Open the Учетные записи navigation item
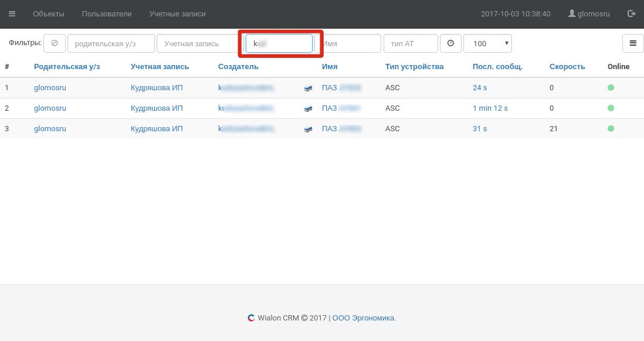 (177, 14)
